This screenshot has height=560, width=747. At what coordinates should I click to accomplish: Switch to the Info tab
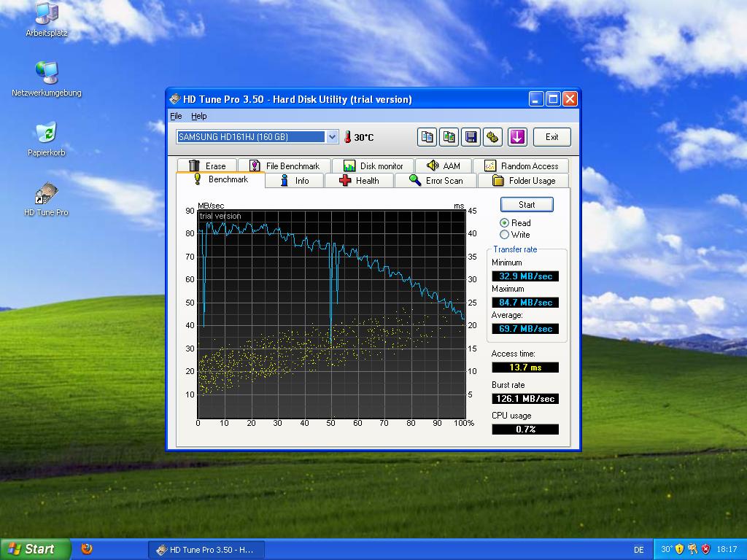point(295,181)
